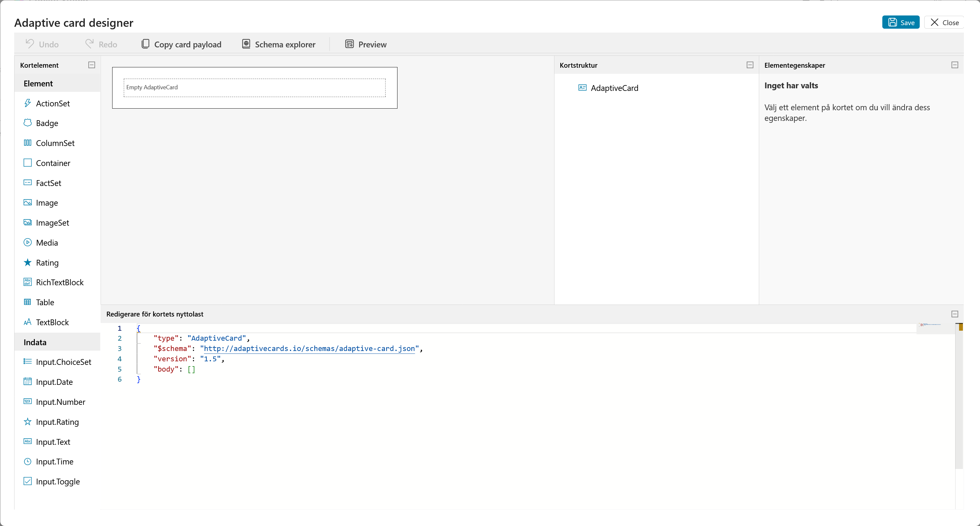Select the Table grid icon
The width and height of the screenshot is (980, 526).
click(27, 302)
